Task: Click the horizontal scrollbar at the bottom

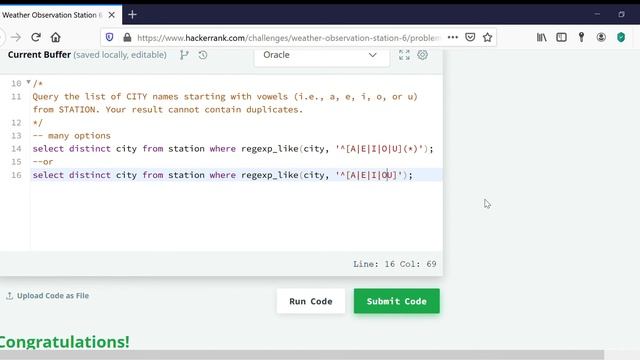Action: [302, 354]
